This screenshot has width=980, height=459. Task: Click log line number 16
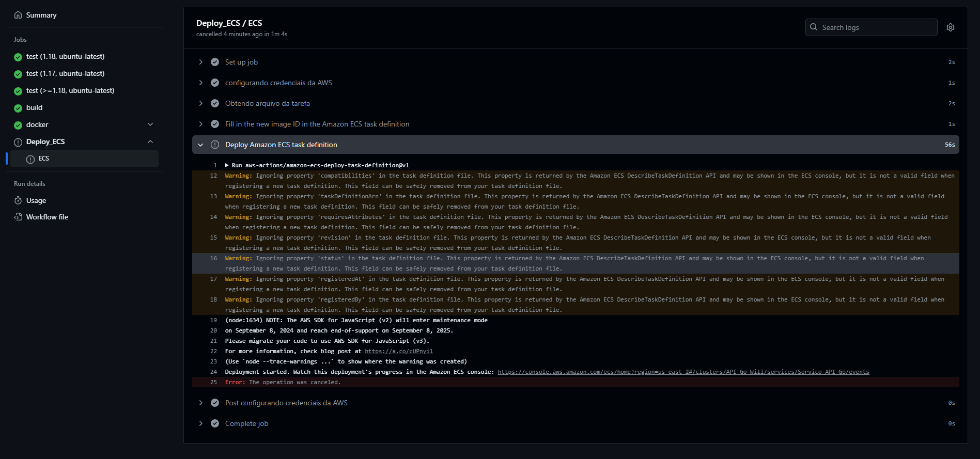pos(213,258)
